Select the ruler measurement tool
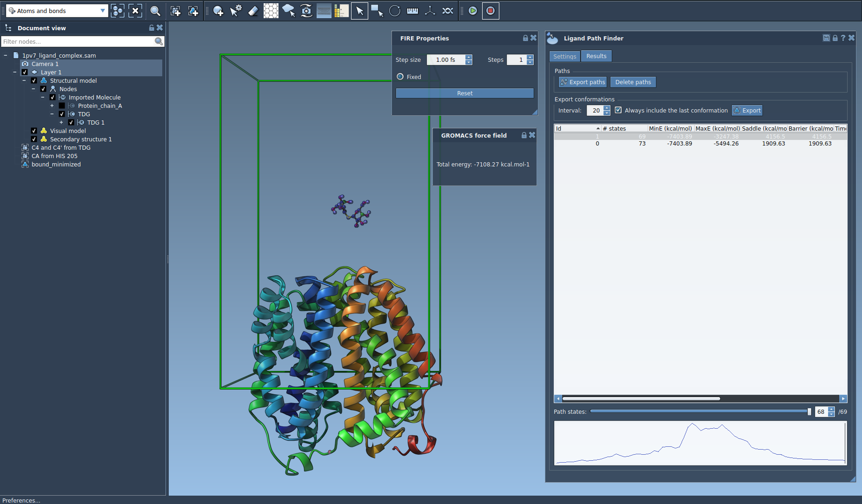 coord(412,11)
